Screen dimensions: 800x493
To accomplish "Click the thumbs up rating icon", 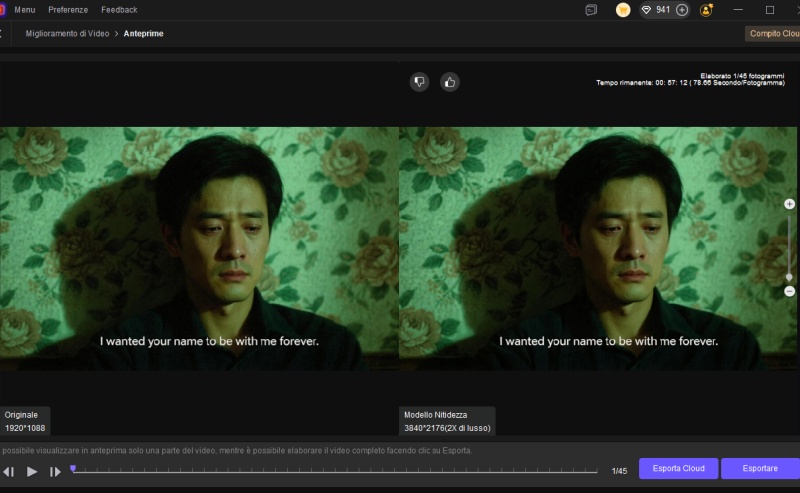I will (449, 82).
